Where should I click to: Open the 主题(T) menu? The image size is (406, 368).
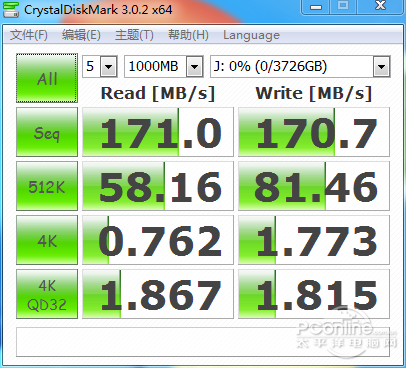pos(134,35)
